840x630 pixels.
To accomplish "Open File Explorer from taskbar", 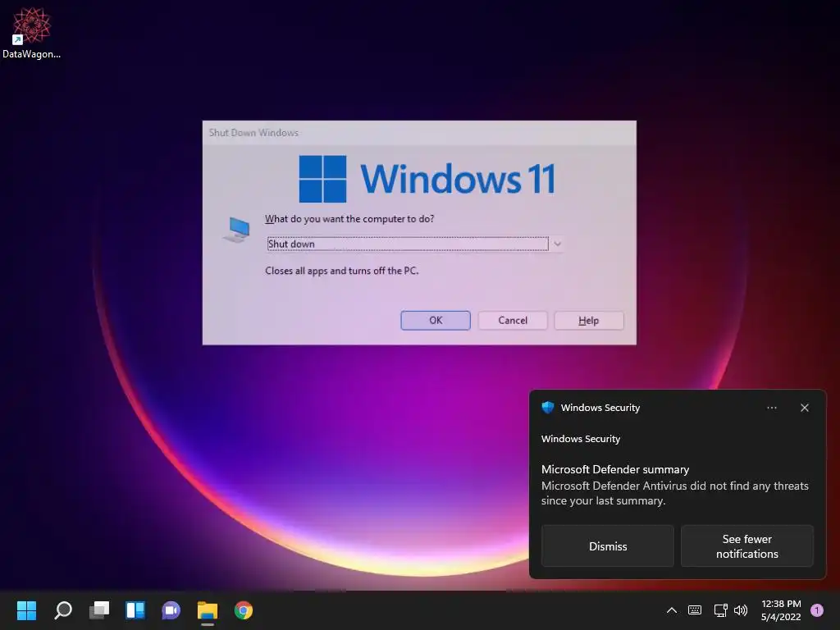I will [x=208, y=610].
